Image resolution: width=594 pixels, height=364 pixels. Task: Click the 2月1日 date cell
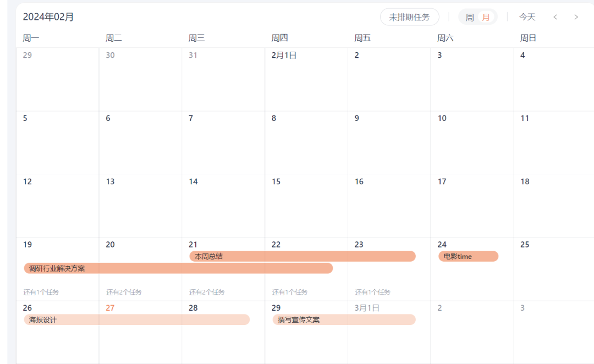(284, 55)
